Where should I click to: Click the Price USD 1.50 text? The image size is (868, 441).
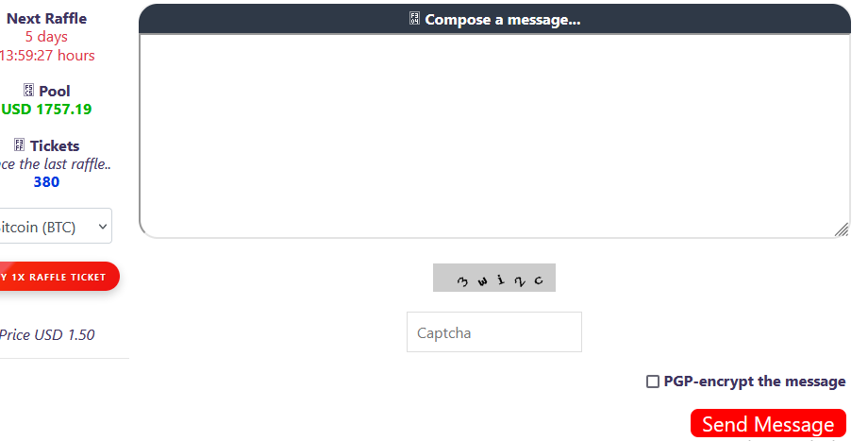[47, 334]
